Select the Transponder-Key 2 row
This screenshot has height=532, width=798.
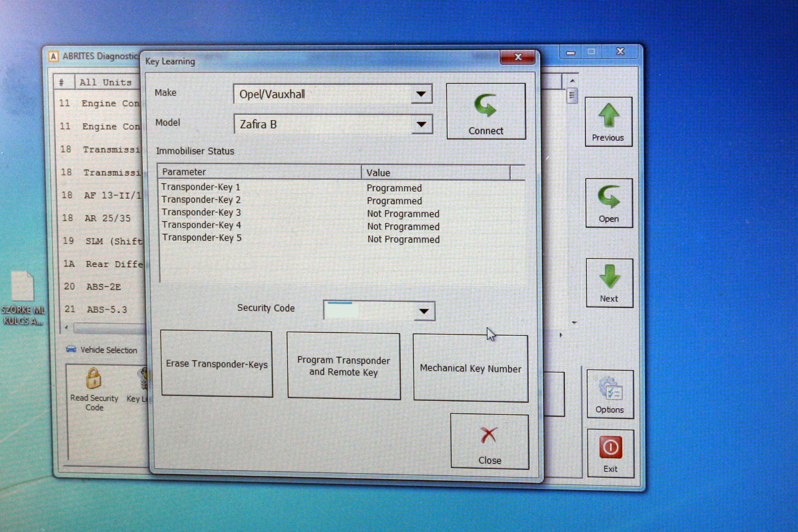tap(341, 200)
